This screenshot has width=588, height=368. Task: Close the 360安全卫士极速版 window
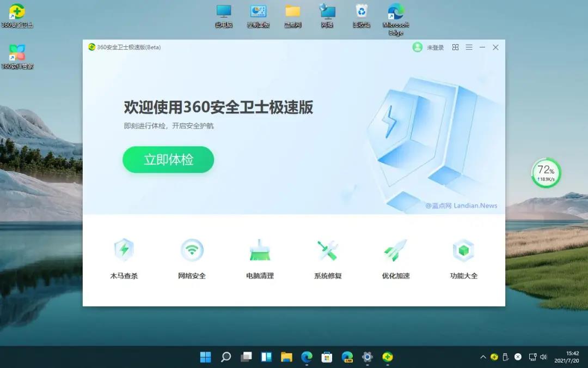(496, 47)
